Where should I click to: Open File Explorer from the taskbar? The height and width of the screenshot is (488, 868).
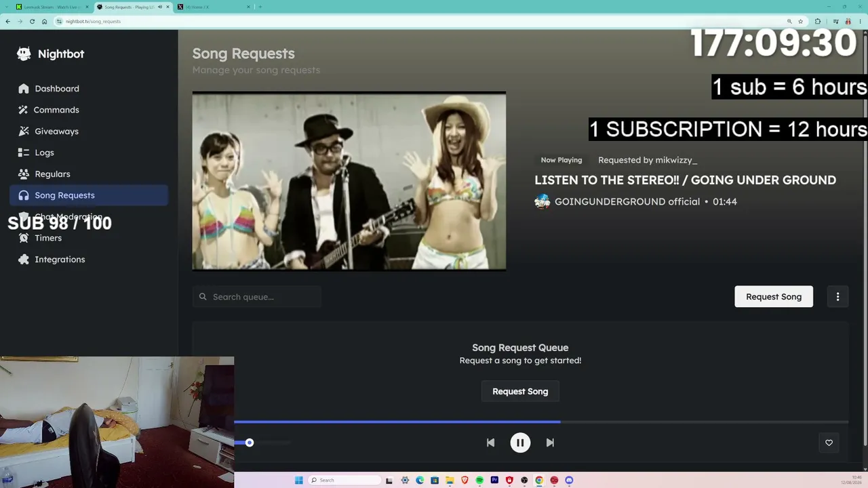pyautogui.click(x=450, y=481)
